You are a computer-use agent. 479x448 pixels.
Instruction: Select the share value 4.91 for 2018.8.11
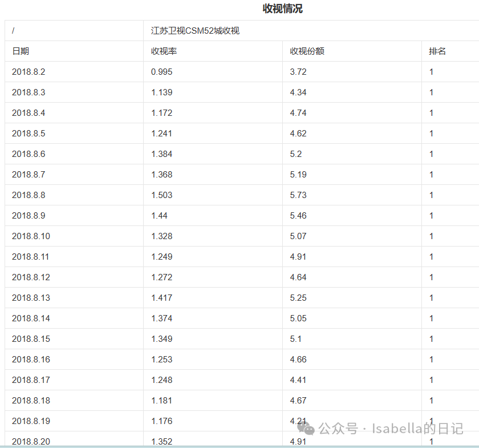coord(298,257)
